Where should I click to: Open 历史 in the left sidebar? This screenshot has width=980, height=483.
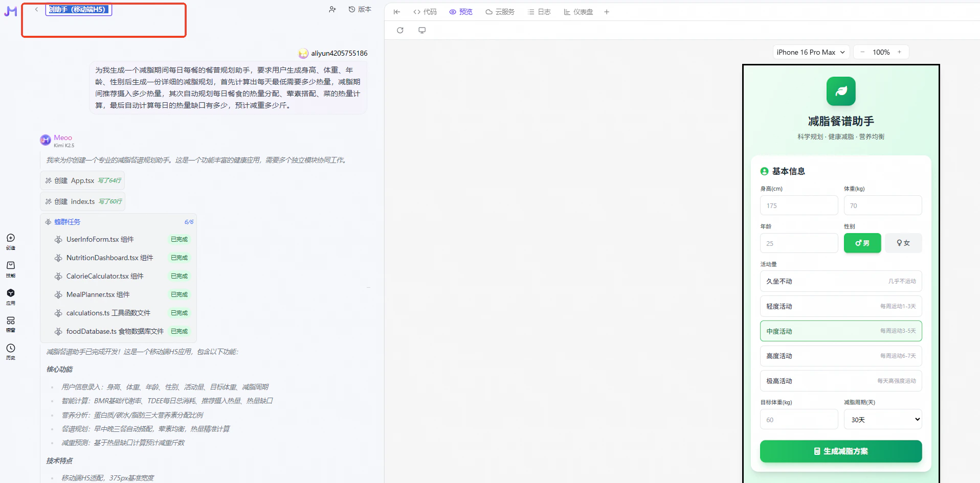11,352
